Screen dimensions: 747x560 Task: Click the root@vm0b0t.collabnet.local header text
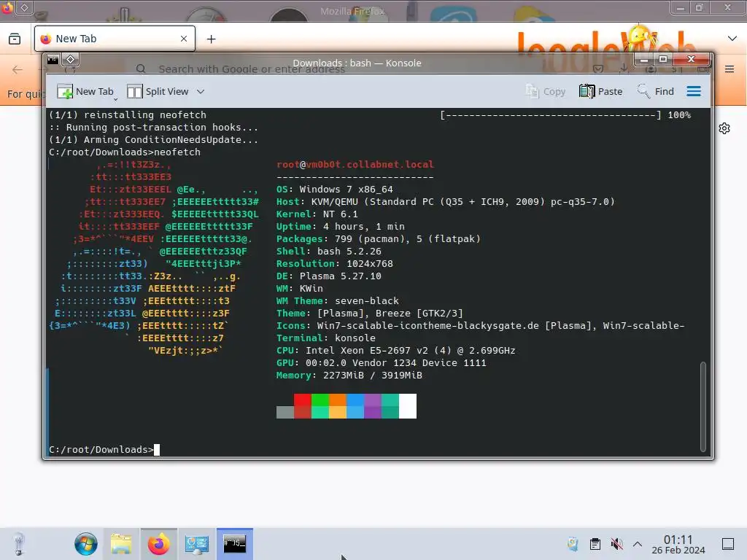point(355,164)
